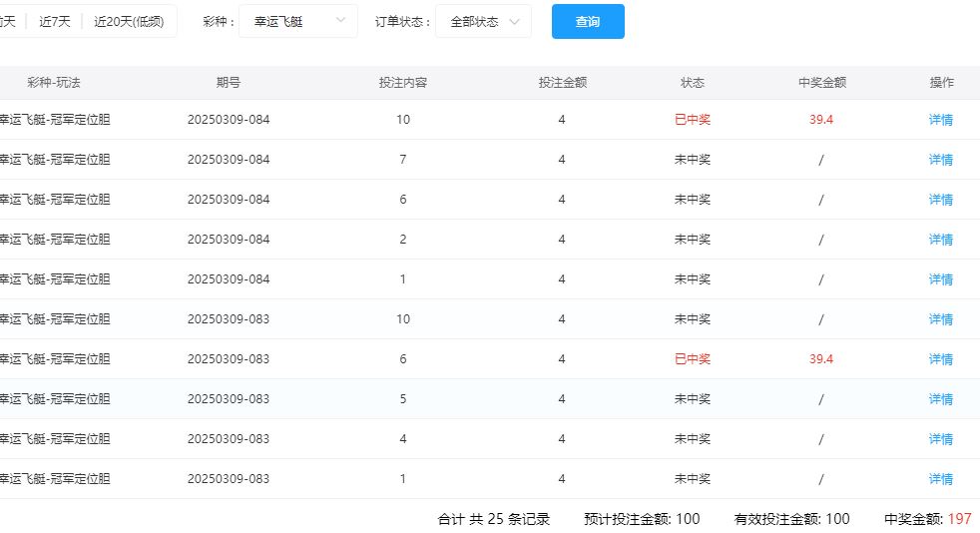Screen dimensions: 980x533
Task: Expand the 订单状态 dropdown showing 全部状态
Action: [x=483, y=21]
